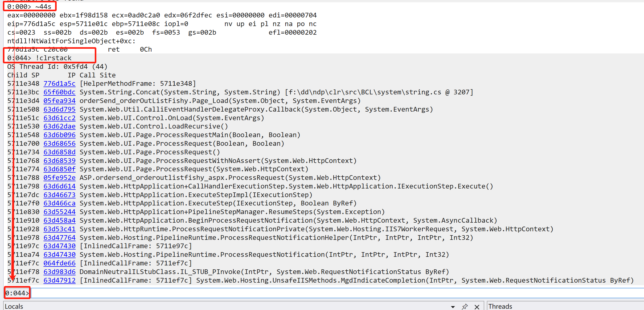Open address link 05fea934 for Page_Load

click(x=59, y=101)
